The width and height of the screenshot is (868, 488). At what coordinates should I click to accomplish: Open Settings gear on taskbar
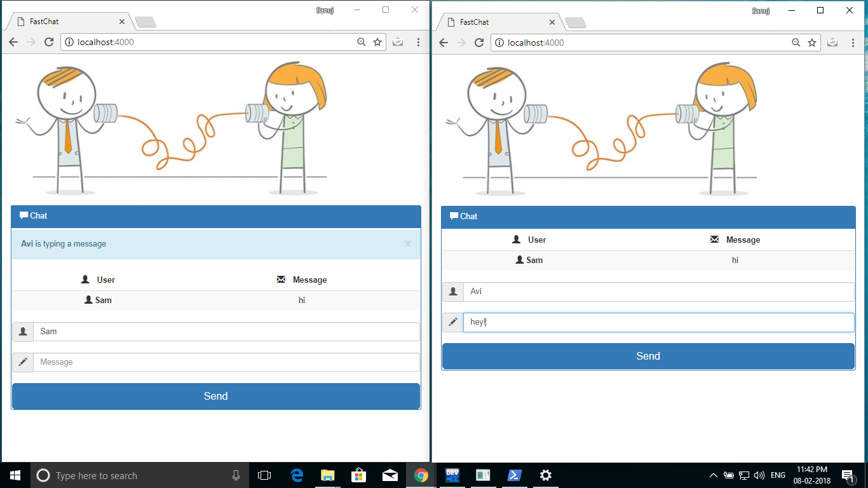[545, 475]
